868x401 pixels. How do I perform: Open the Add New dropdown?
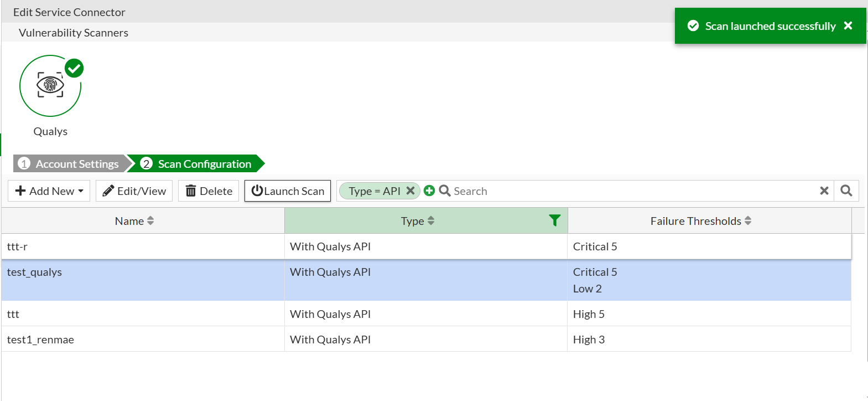pos(49,191)
